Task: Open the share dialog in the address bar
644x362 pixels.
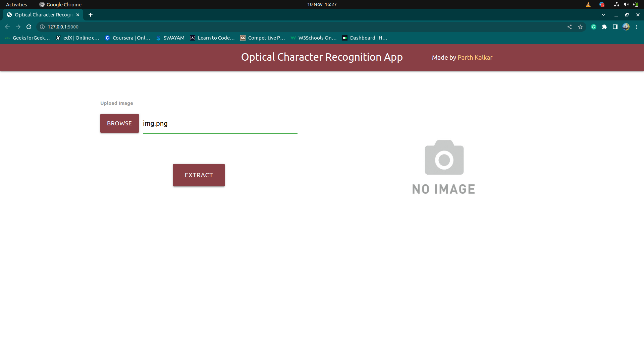Action: (x=569, y=27)
